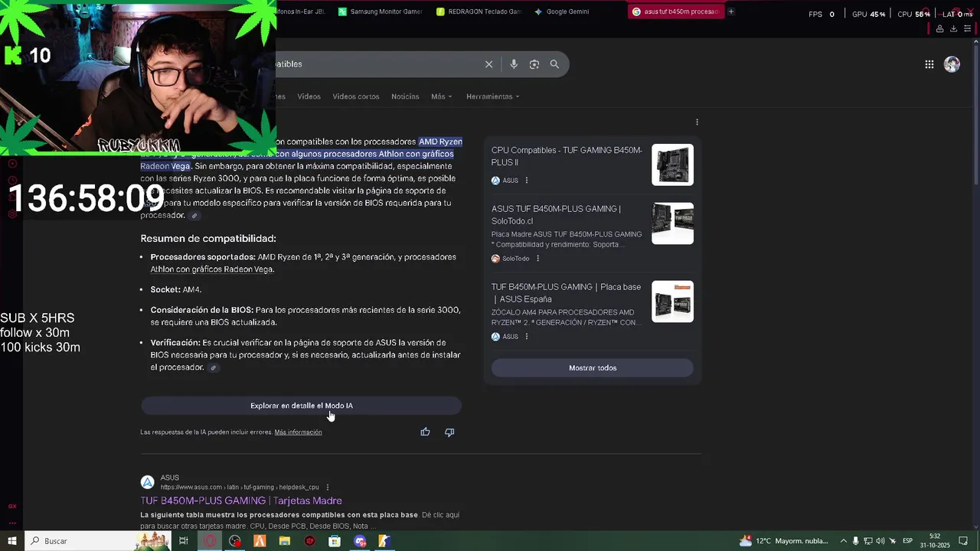Screen dimensions: 980x551
Task: Open Task View on taskbar
Action: [184, 541]
